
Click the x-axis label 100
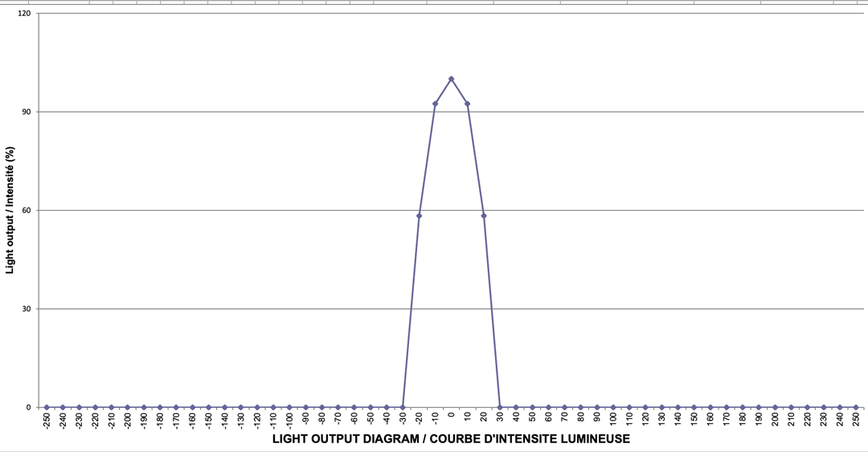pyautogui.click(x=613, y=418)
